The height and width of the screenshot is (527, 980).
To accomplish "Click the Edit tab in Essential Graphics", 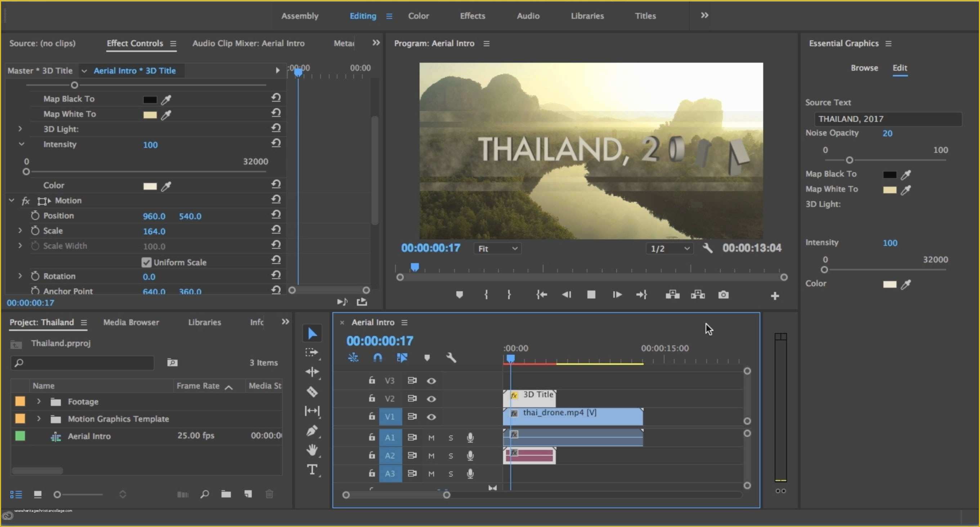I will pyautogui.click(x=900, y=67).
